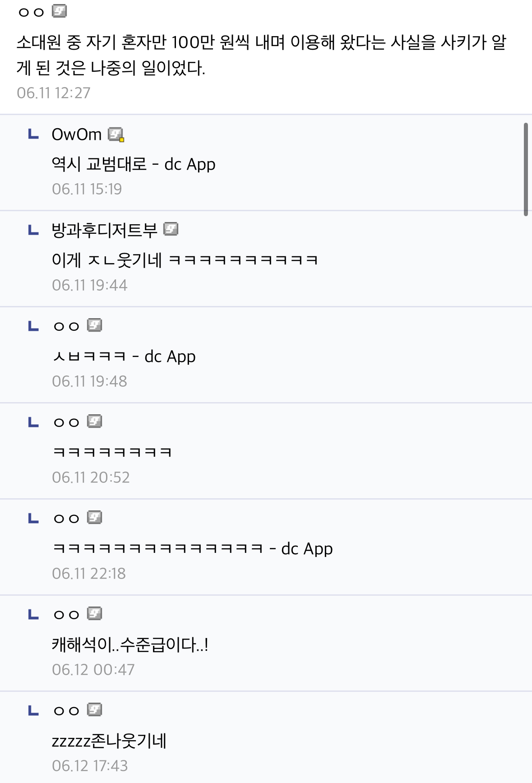
Task: Click the user icon on the 20:52 reply
Action: [x=94, y=422]
